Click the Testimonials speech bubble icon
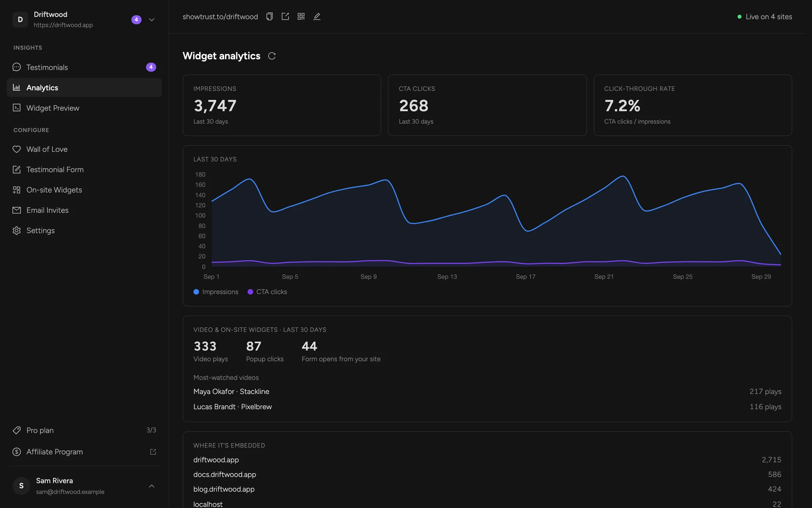The width and height of the screenshot is (812, 508). [x=16, y=67]
